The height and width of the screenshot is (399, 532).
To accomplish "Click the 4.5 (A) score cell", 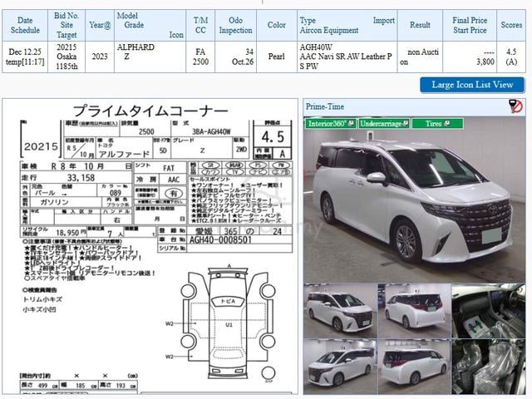I will coord(511,57).
